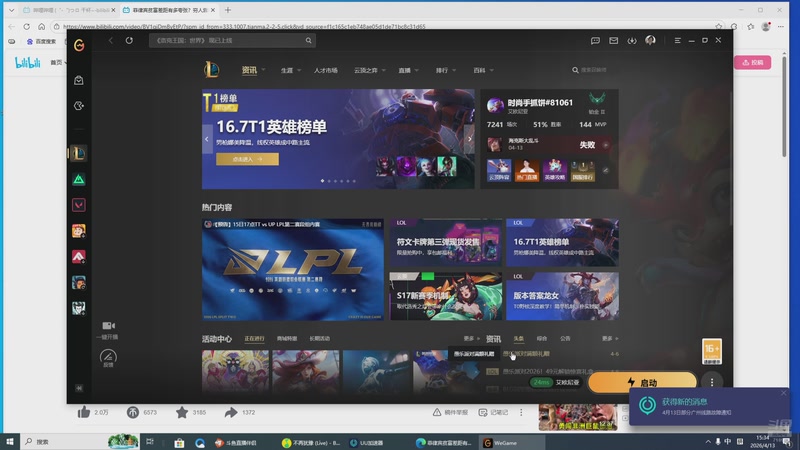Screen dimensions: 800x450
Task: Favorite the bilibili video with star icon
Action: [x=182, y=412]
